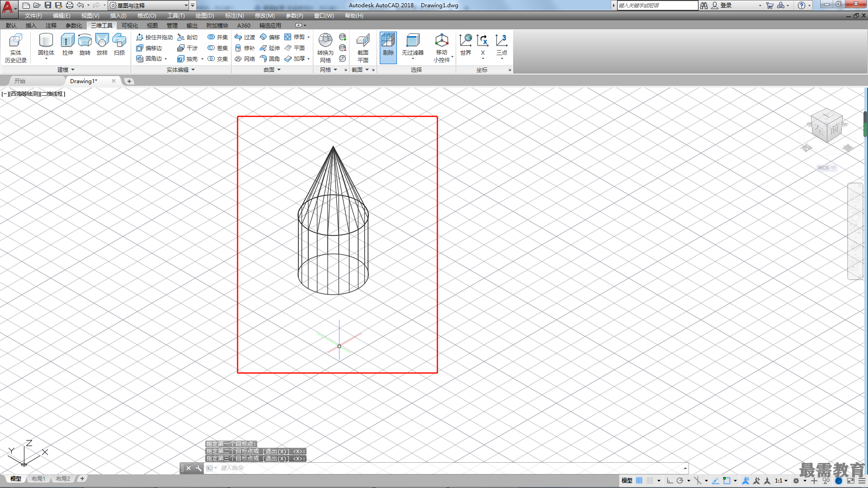Click the 差集 subtract tool
The image size is (868, 488).
click(217, 48)
